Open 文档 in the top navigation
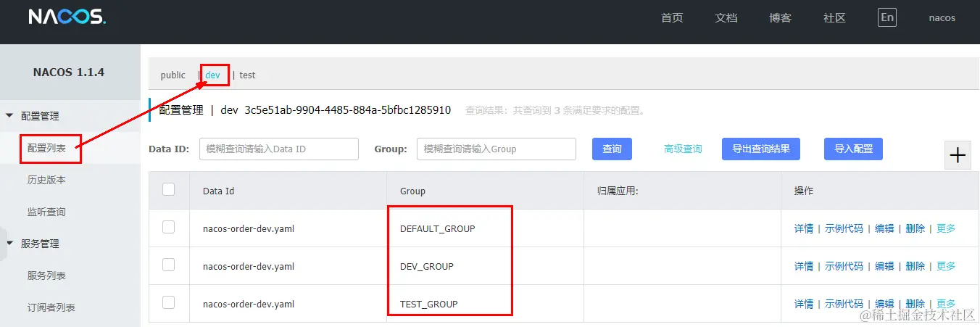Image resolution: width=980 pixels, height=327 pixels. pos(726,18)
